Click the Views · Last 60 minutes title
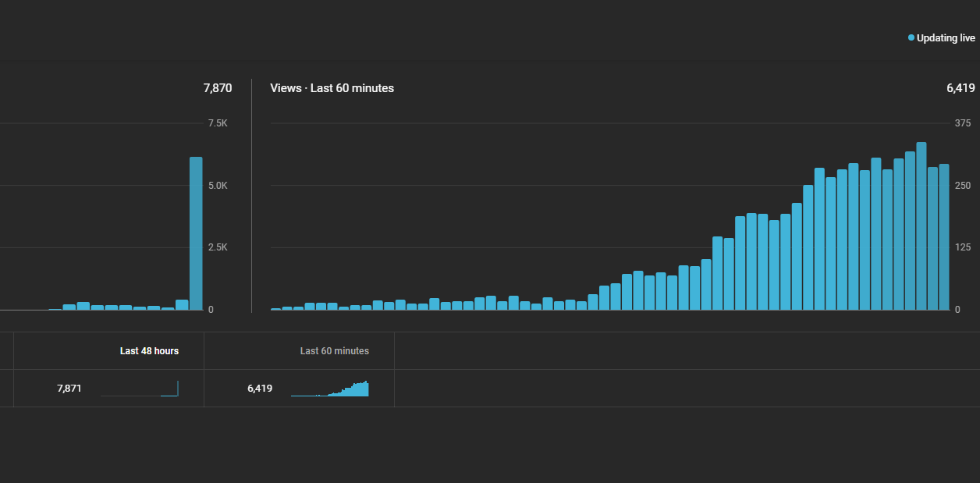This screenshot has height=483, width=980. point(332,88)
